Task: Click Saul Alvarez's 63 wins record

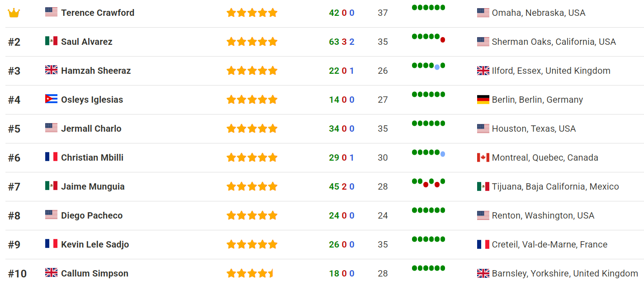Action: click(334, 42)
